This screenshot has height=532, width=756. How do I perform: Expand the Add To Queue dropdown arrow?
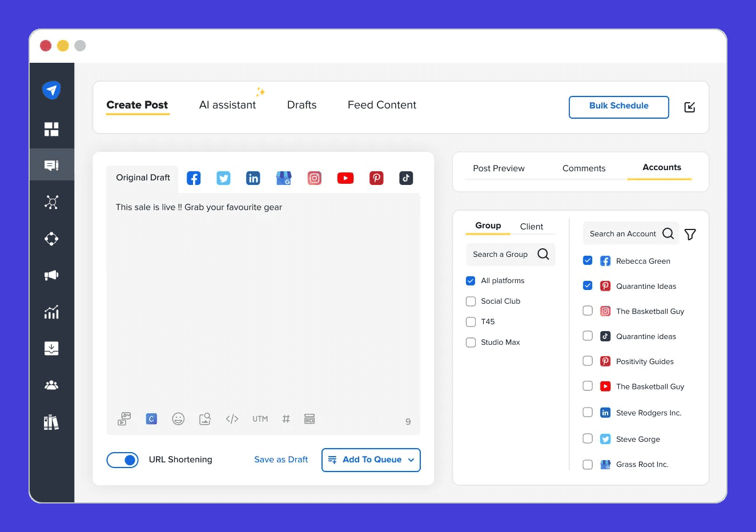tap(411, 460)
